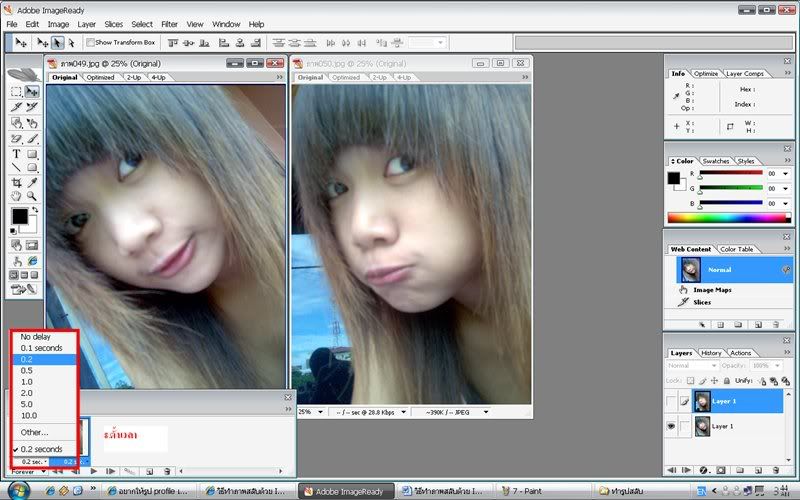The width and height of the screenshot is (800, 500).
Task: Switch to the History tab
Action: tap(711, 353)
